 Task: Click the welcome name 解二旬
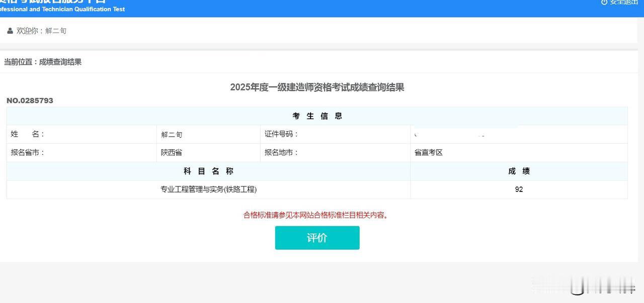pos(55,31)
